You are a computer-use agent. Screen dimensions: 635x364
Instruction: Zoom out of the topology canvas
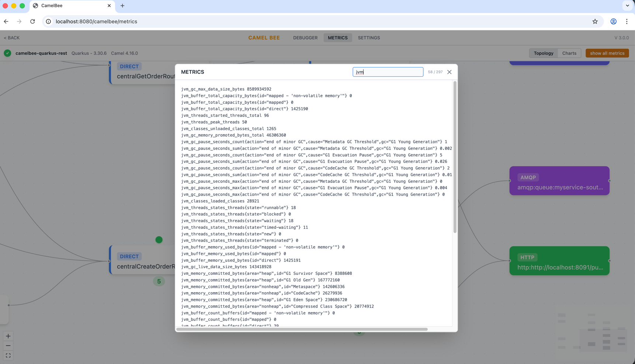click(8, 345)
